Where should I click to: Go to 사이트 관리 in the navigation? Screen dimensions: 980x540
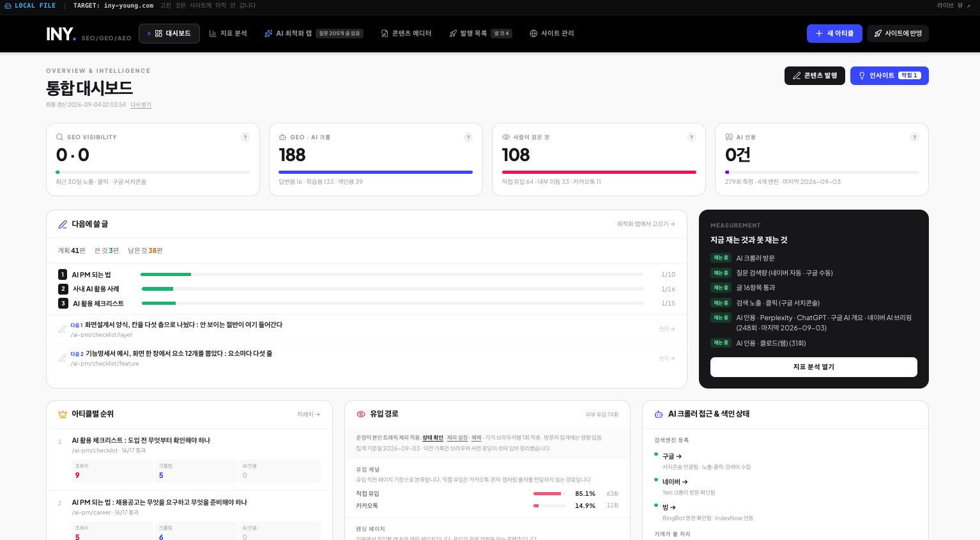[552, 33]
